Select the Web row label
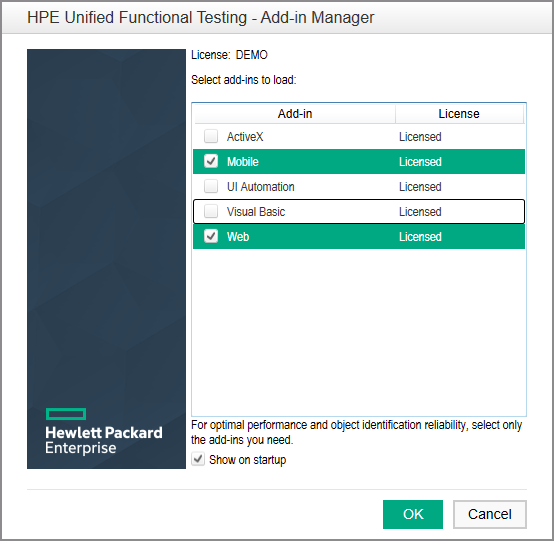Image resolution: width=554 pixels, height=541 pixels. [238, 237]
